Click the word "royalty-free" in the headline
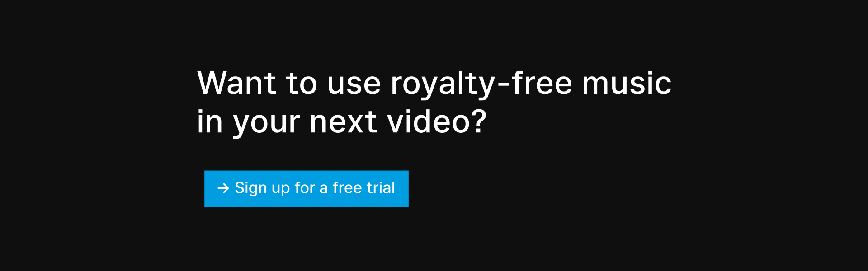The height and width of the screenshot is (271, 868). [481, 84]
